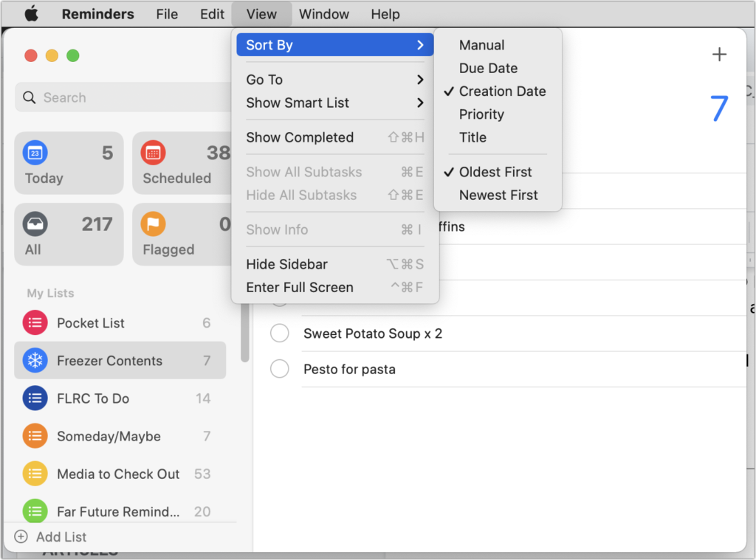Select Newest First sort order

[498, 196]
